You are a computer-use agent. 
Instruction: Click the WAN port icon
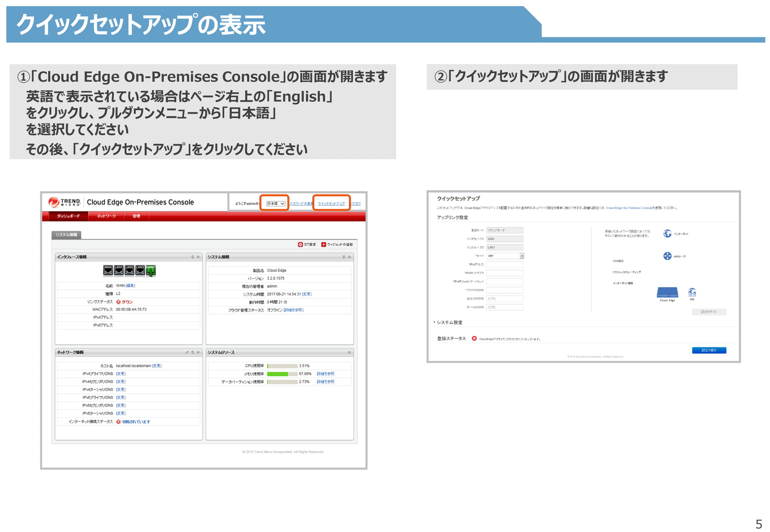point(108,270)
